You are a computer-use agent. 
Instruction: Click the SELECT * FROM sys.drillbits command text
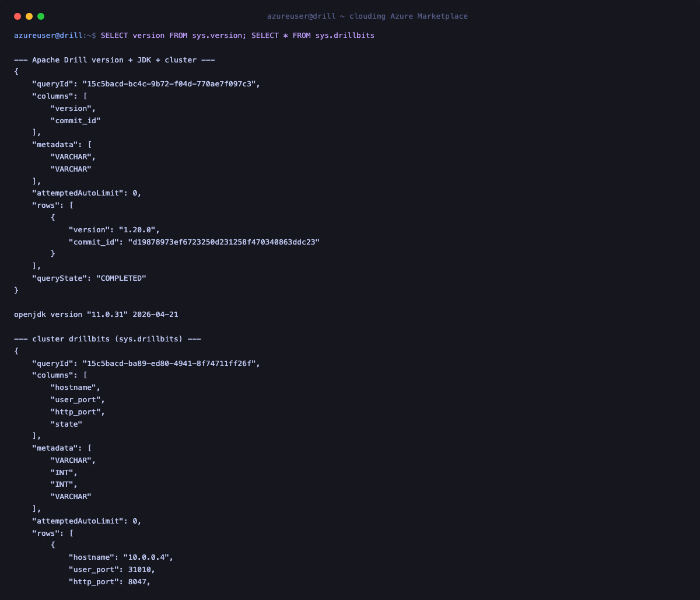point(313,36)
